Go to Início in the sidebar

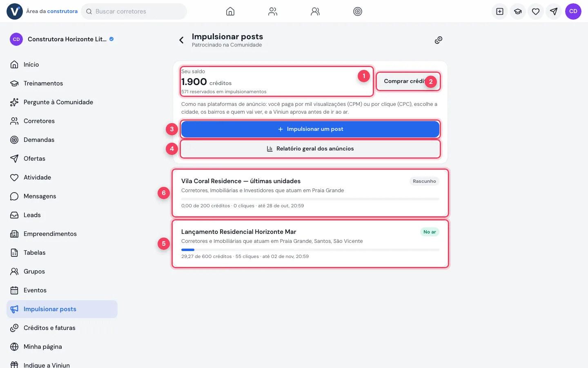62,65
